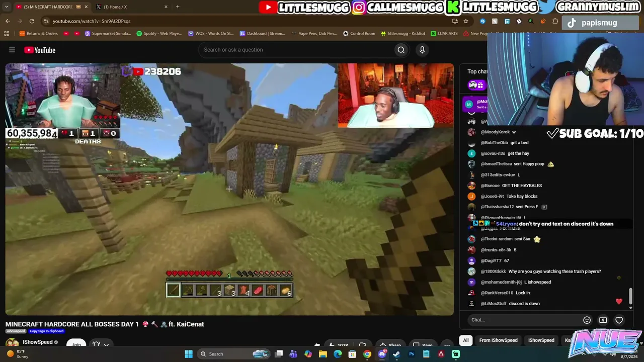Open the Dashboard | Stream... bookmark
The height and width of the screenshot is (362, 644).
coord(263,34)
